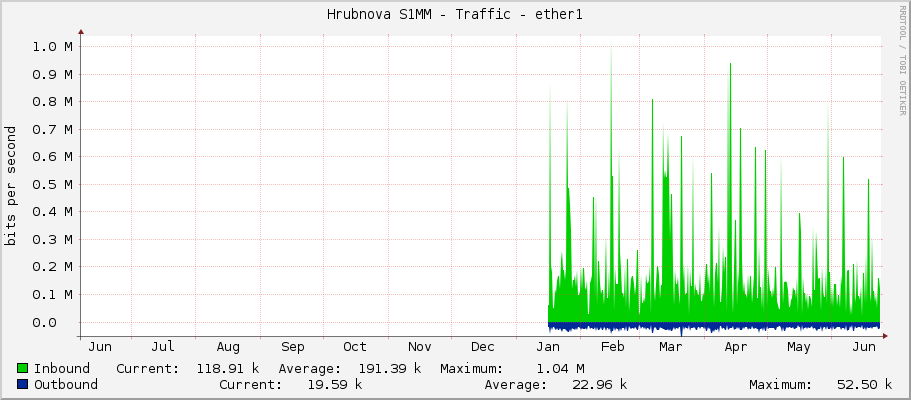This screenshot has width=911, height=400.
Task: Click the 'Jan' month label
Action: 547,347
